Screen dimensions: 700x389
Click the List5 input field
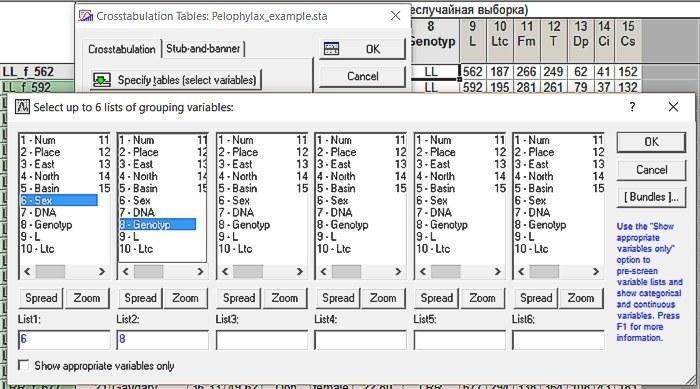(x=459, y=339)
